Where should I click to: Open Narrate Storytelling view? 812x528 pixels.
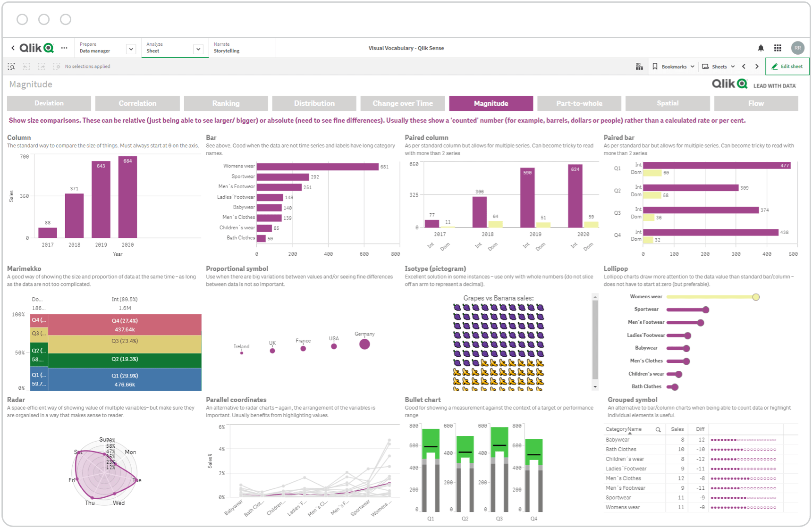227,48
